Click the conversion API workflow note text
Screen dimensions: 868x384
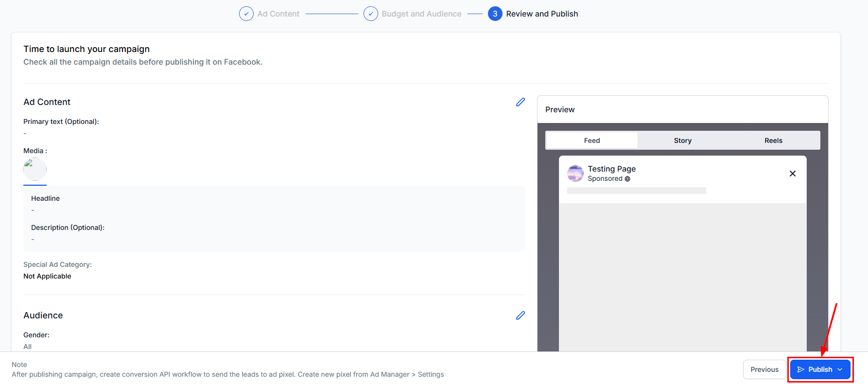coord(228,374)
